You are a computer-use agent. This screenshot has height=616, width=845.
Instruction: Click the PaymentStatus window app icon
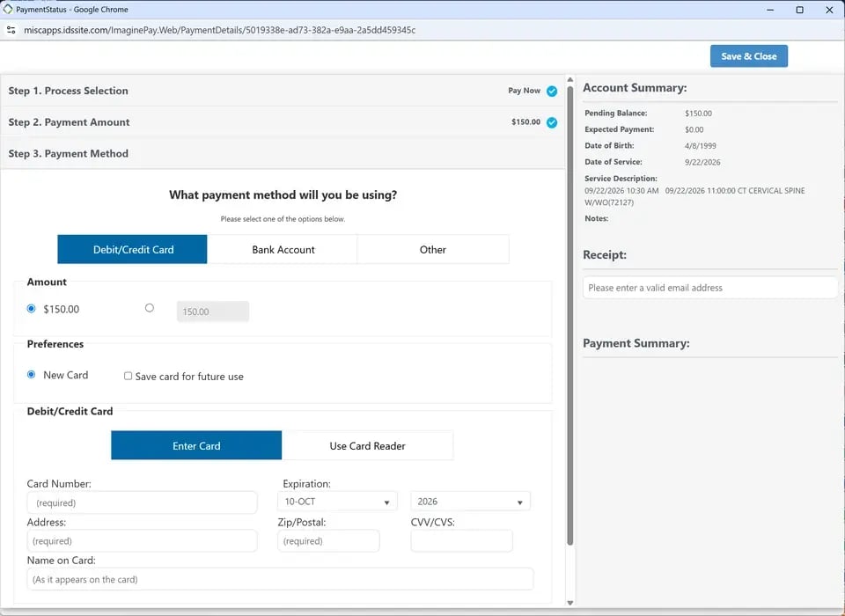[x=8, y=9]
